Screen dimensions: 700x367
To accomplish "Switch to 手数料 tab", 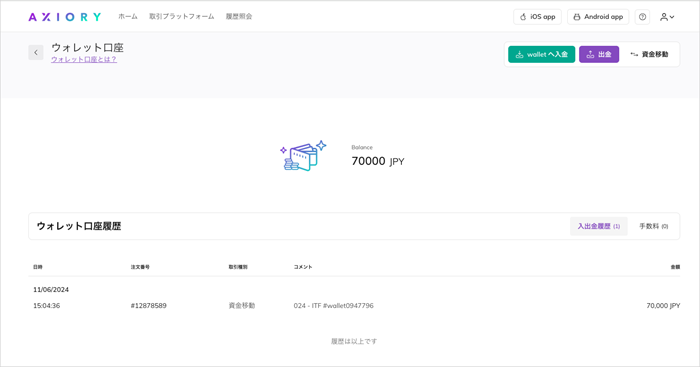I will [654, 226].
